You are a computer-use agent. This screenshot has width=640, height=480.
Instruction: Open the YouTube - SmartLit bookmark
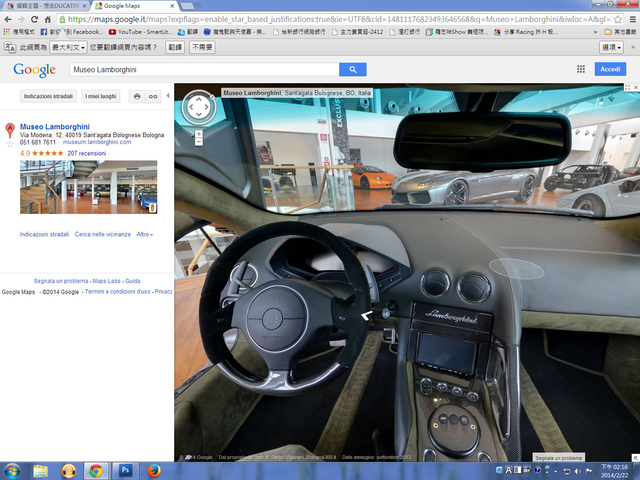click(140, 31)
